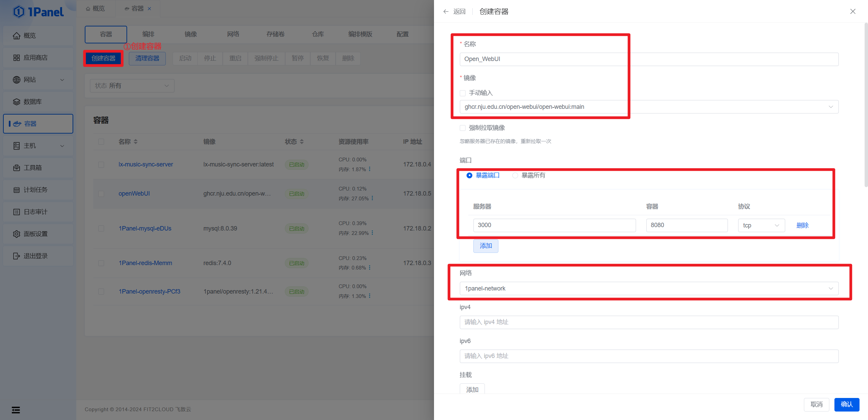Switch to the 配置 tab

pos(402,34)
